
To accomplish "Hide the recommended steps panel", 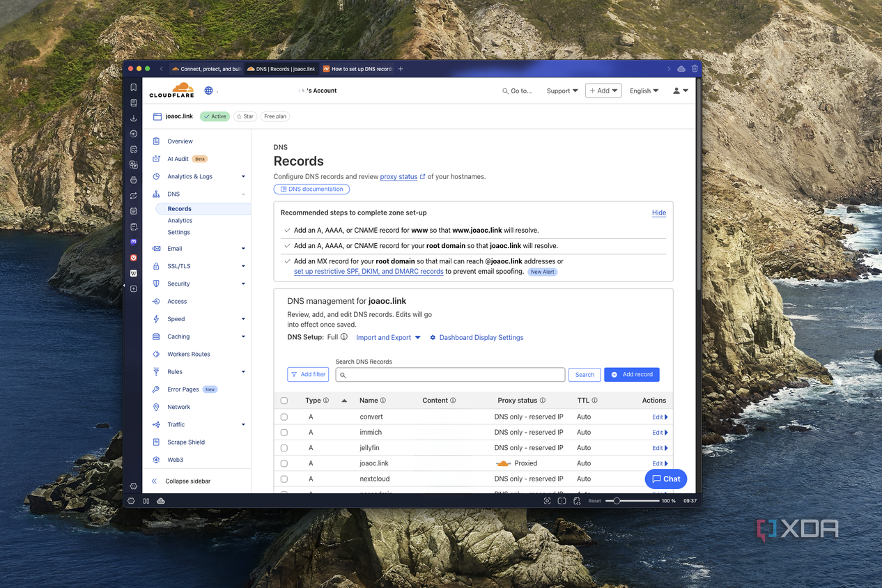I will click(x=659, y=212).
